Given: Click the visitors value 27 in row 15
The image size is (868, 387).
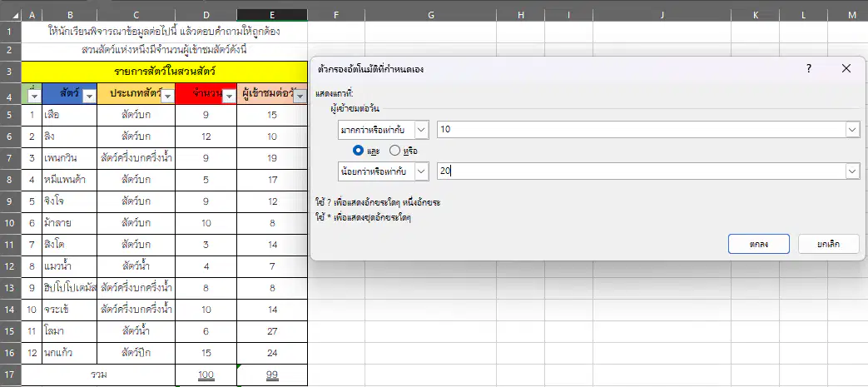Looking at the screenshot, I should coord(272,331).
